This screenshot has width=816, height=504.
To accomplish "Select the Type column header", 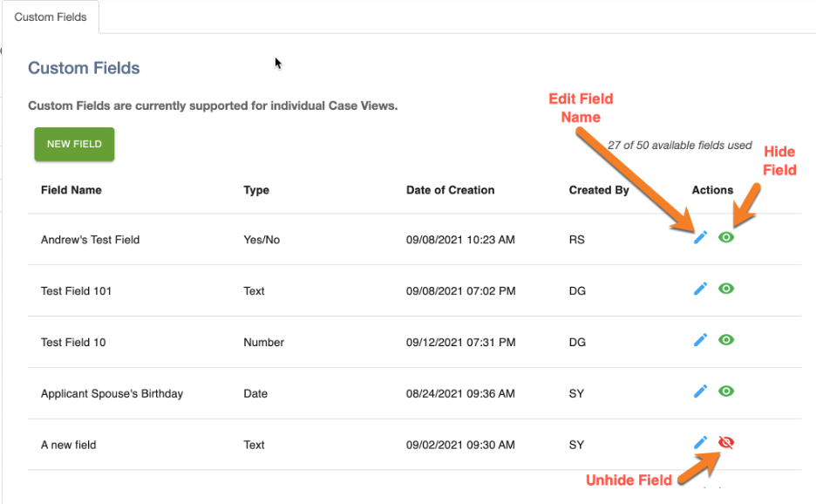I will click(256, 190).
